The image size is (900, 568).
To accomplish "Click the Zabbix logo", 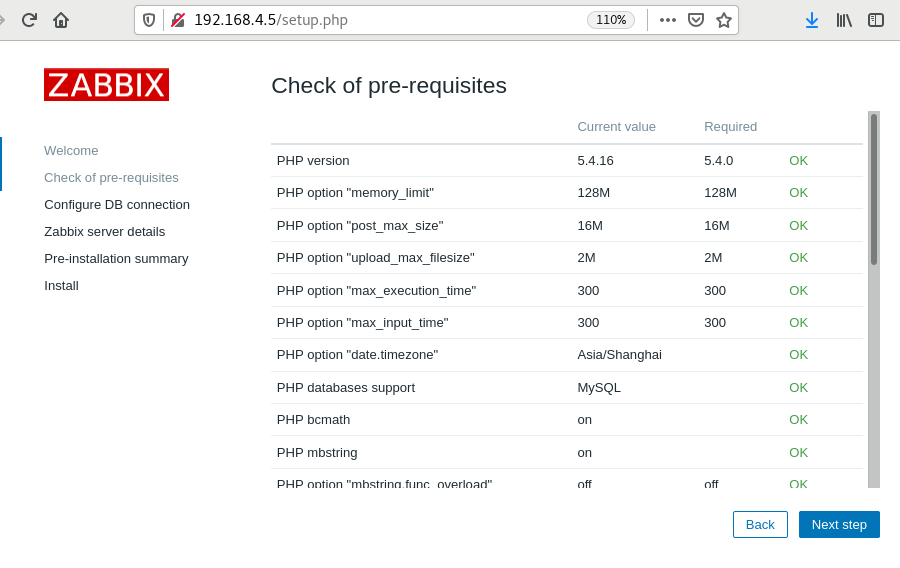I will pyautogui.click(x=106, y=85).
